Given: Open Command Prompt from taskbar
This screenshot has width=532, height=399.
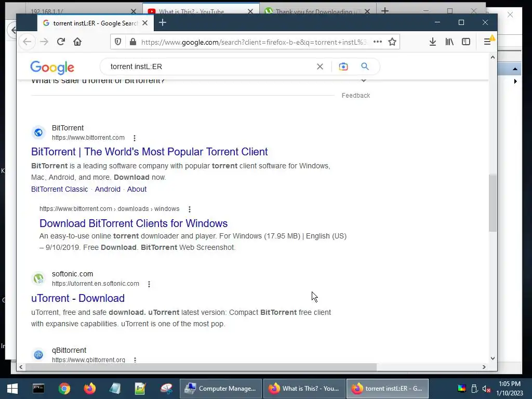Looking at the screenshot, I should click(x=38, y=389).
